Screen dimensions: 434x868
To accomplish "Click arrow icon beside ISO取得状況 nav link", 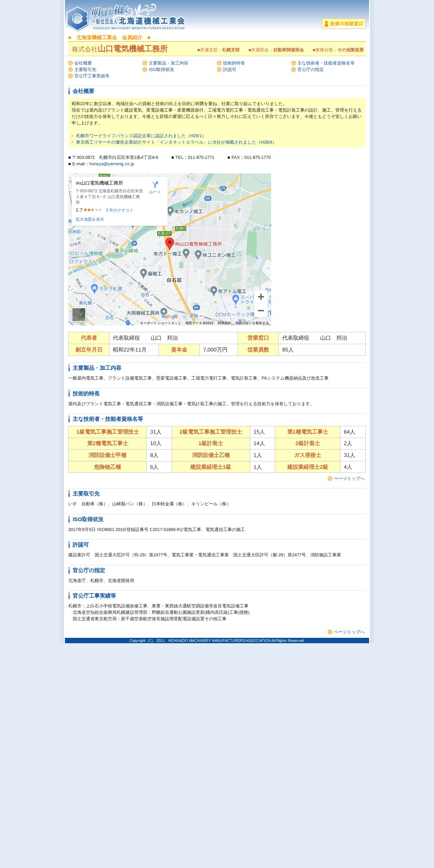I will [x=145, y=70].
